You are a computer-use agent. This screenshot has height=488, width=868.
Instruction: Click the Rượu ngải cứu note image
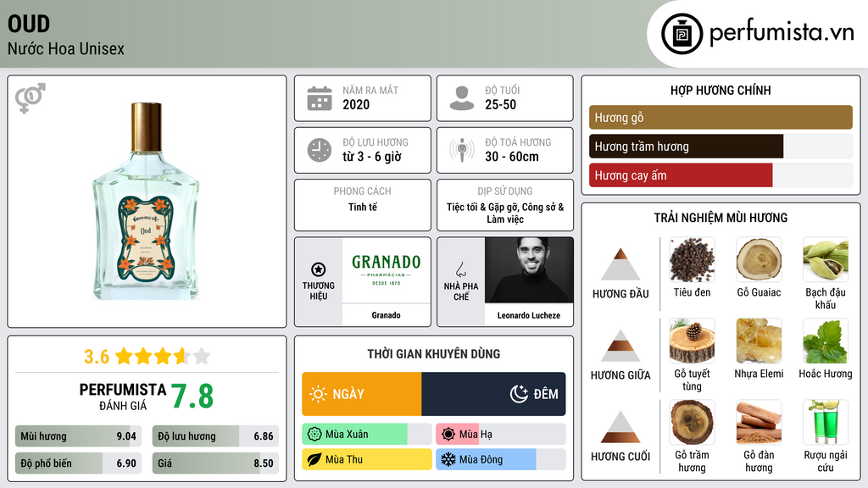826,423
